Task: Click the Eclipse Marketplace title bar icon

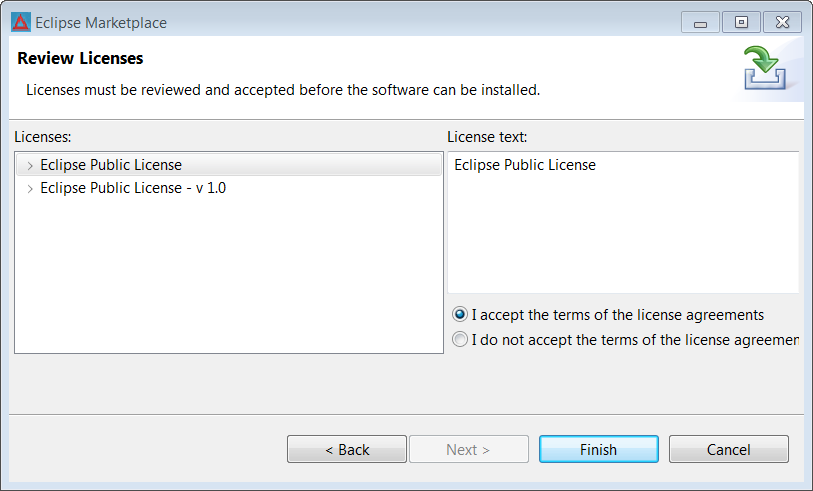Action: [x=21, y=22]
